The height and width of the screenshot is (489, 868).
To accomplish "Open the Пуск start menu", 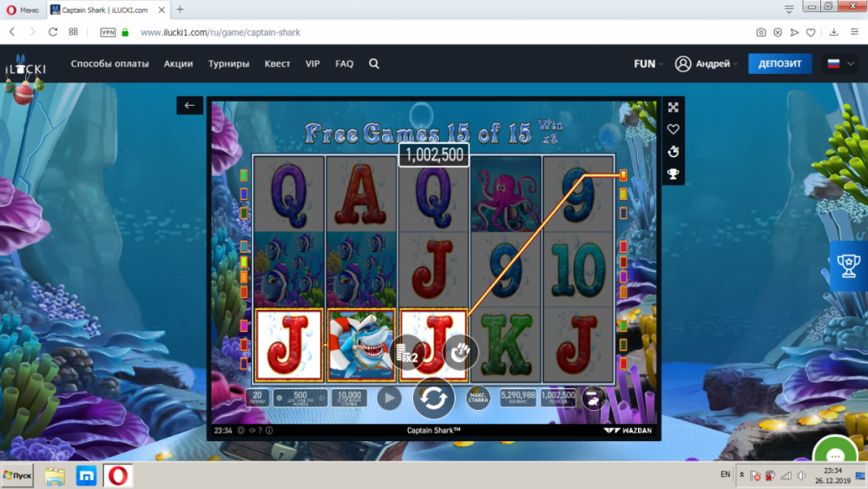I will pos(17,476).
